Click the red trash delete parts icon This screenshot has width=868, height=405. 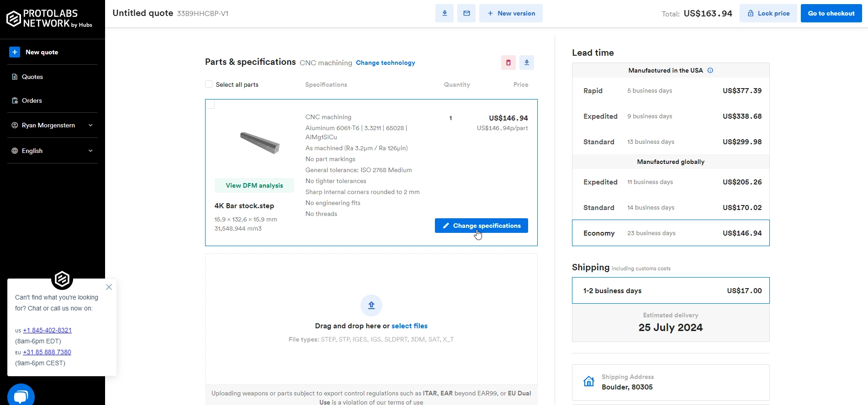(508, 63)
